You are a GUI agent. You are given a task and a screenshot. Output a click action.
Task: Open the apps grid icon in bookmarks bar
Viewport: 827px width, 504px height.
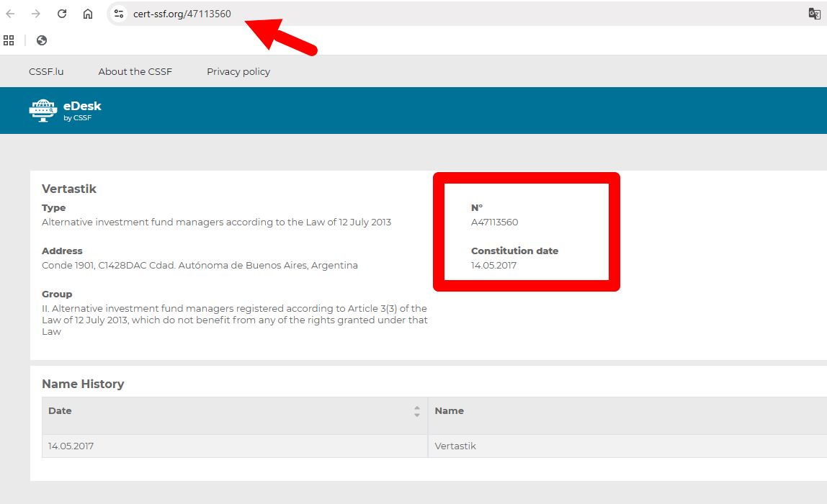[9, 40]
